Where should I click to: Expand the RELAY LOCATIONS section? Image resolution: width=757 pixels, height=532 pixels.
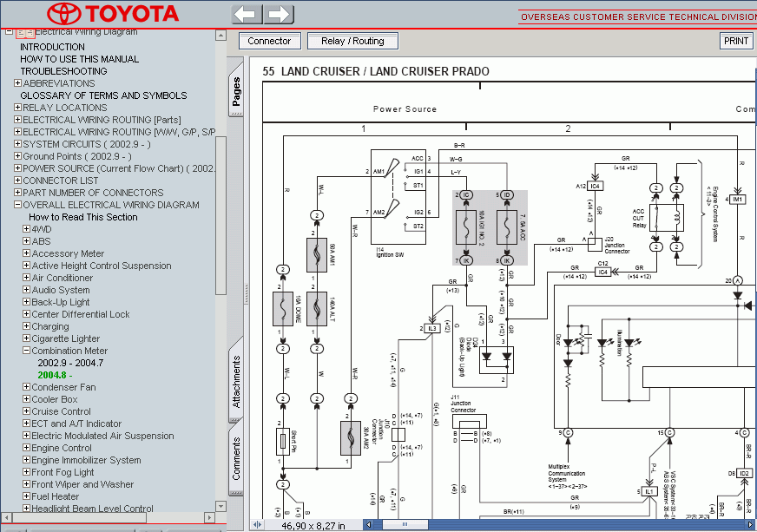pyautogui.click(x=17, y=108)
